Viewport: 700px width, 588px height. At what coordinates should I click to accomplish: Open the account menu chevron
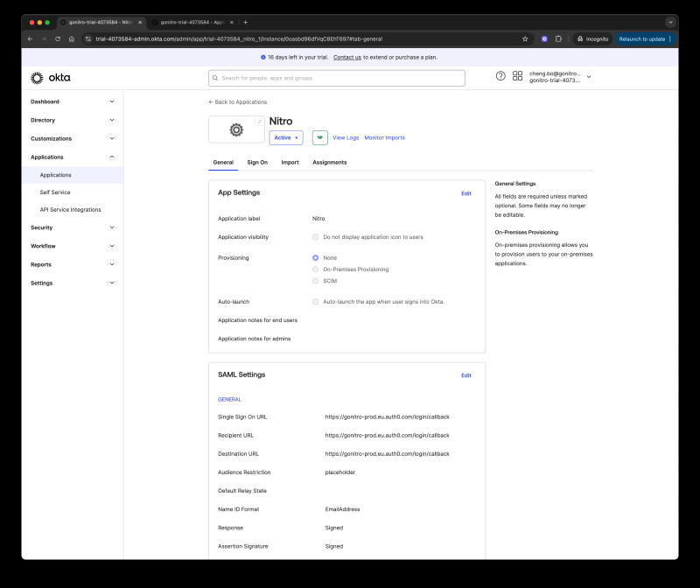click(x=589, y=77)
